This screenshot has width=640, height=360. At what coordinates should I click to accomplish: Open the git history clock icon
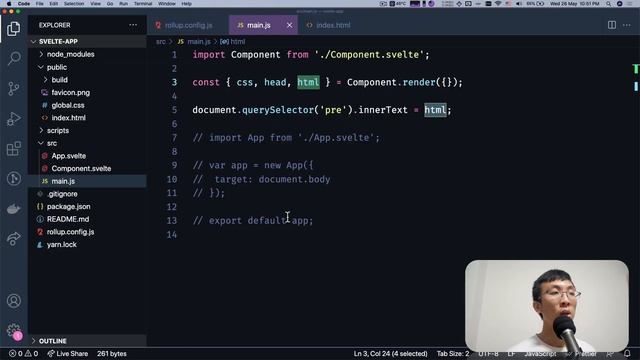(x=13, y=179)
